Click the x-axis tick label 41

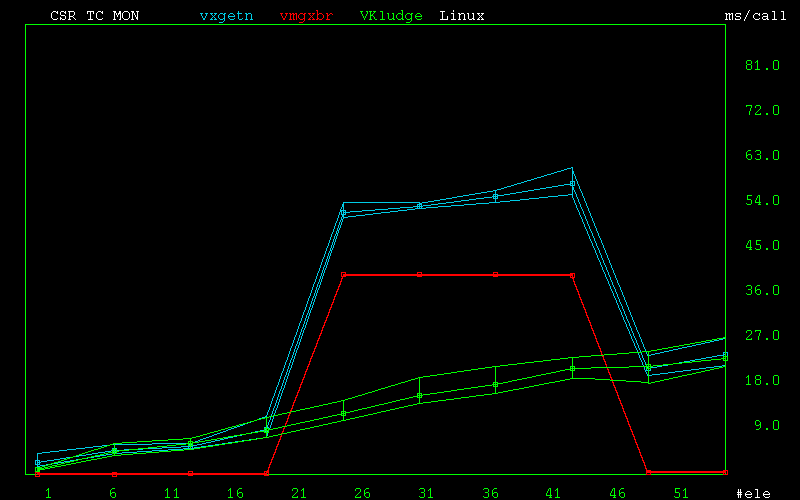(553, 493)
